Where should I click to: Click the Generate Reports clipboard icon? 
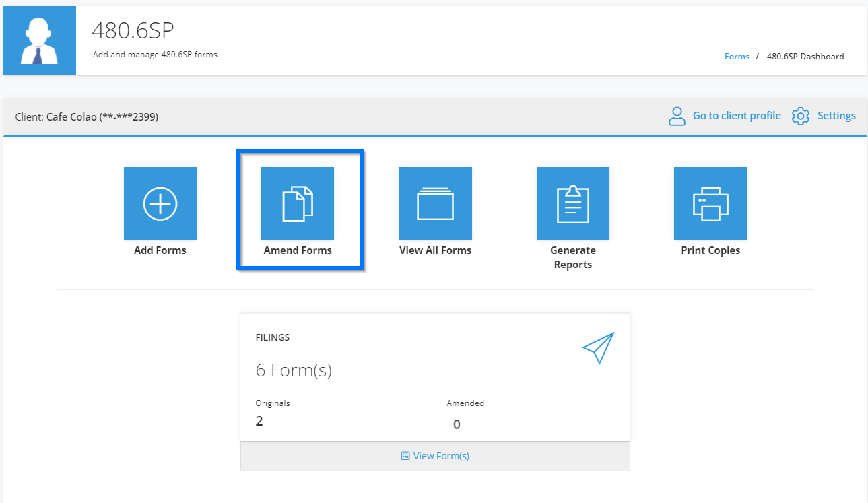573,203
